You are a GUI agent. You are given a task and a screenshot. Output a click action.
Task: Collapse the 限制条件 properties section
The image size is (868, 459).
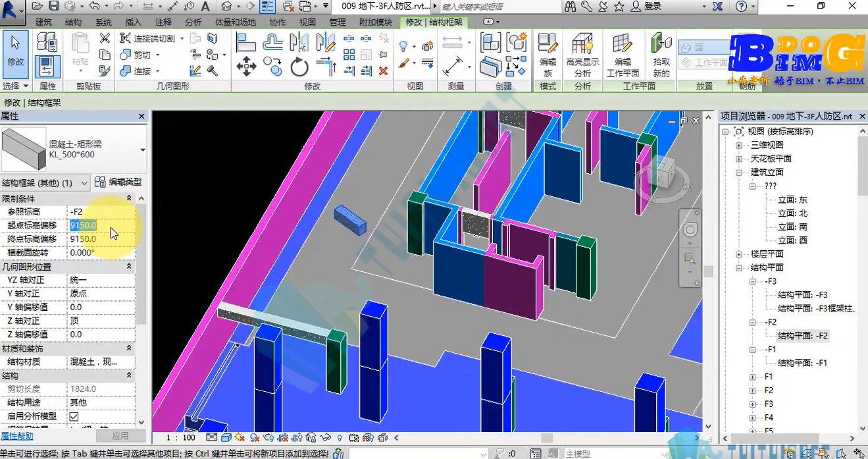click(129, 198)
